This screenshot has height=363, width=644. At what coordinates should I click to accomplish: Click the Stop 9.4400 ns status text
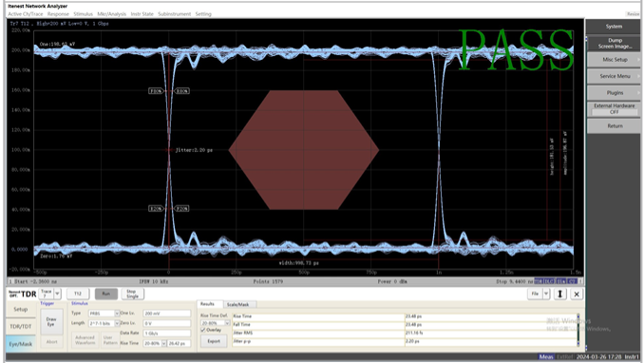pyautogui.click(x=514, y=281)
